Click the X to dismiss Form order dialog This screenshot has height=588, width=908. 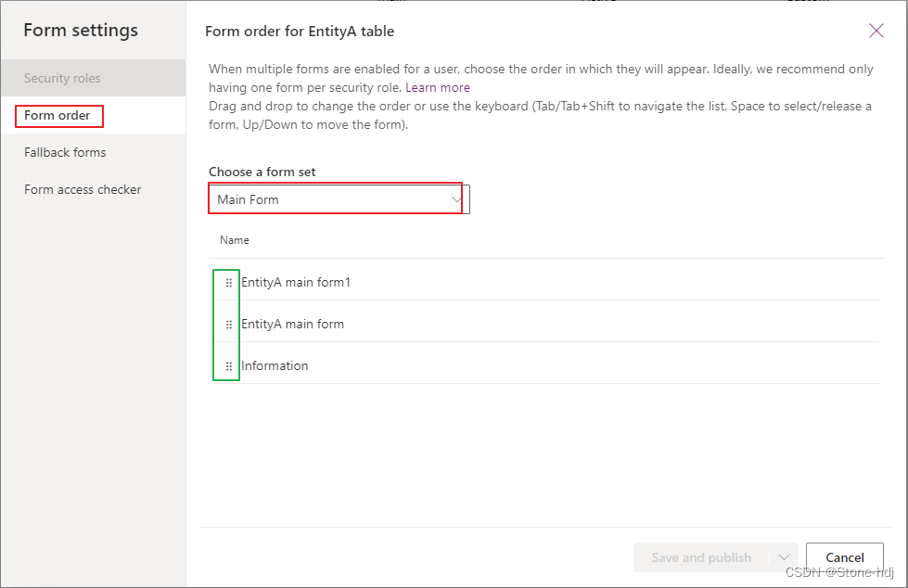[876, 30]
